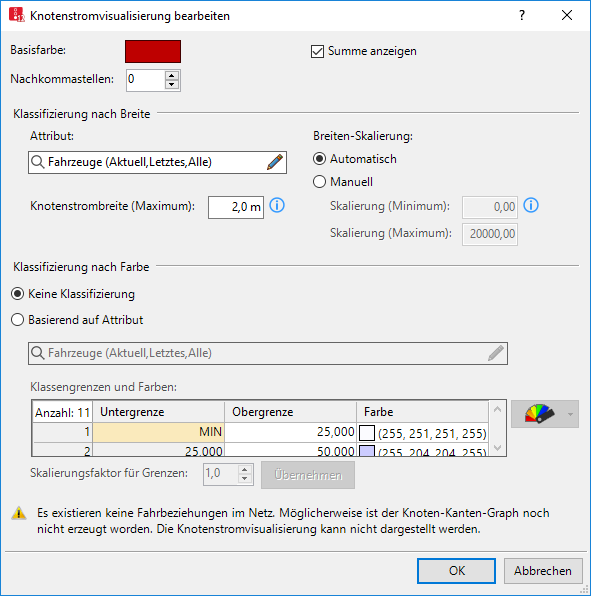This screenshot has height=596, width=591.
Task: Click the info icon beside Skalierung (Minimum)
Action: [531, 206]
